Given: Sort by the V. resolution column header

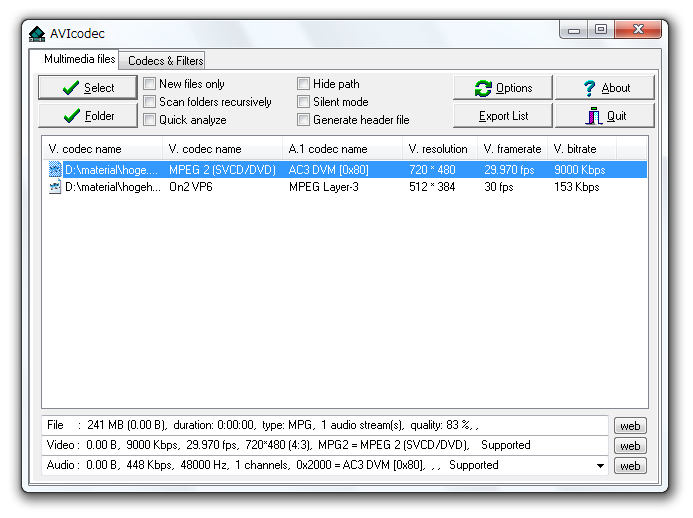Looking at the screenshot, I should pos(440,149).
